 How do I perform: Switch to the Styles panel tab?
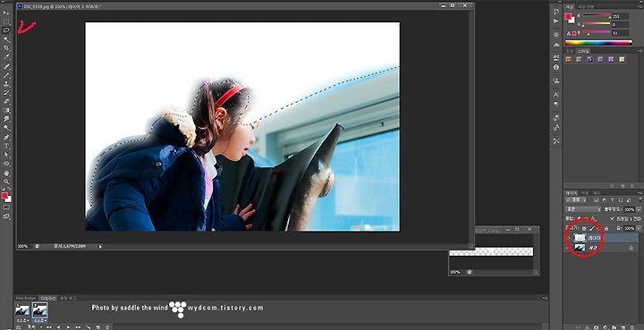[x=584, y=51]
